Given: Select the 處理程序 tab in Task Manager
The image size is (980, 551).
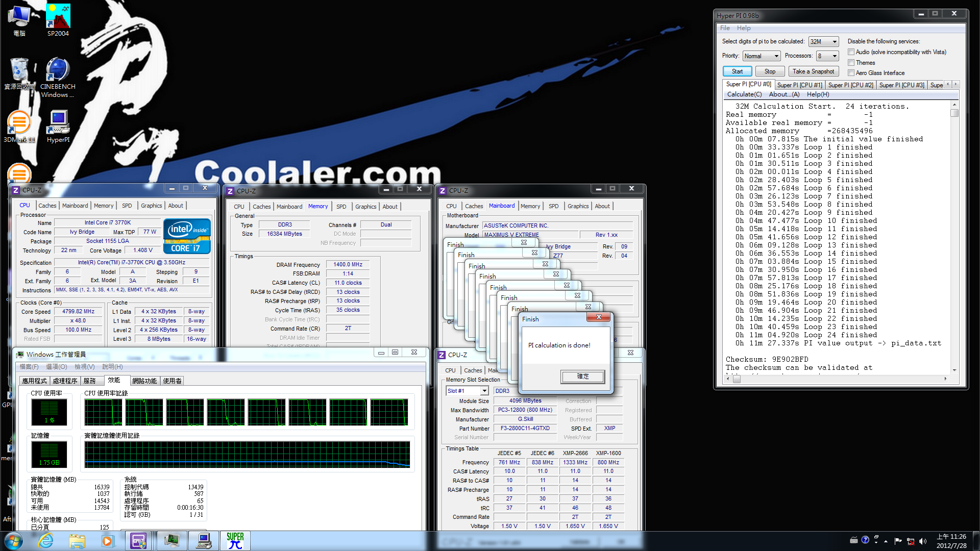Looking at the screenshot, I should point(65,381).
